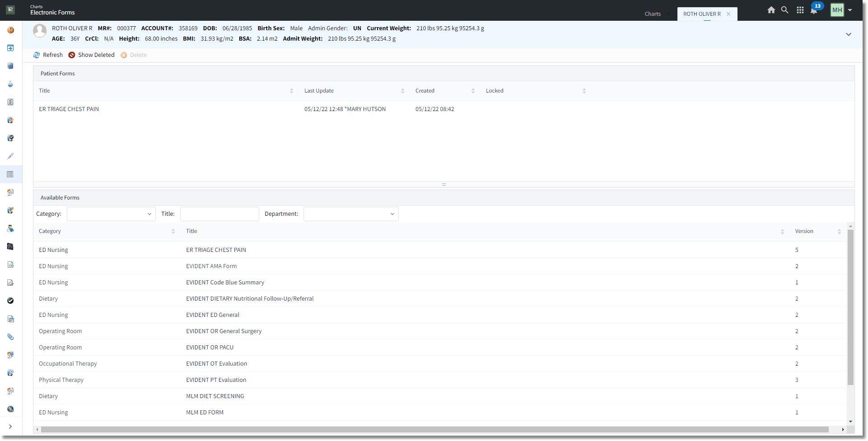Screen dimensions: 868x441
Task: Click Physical Therapy category cell
Action: 61,380
